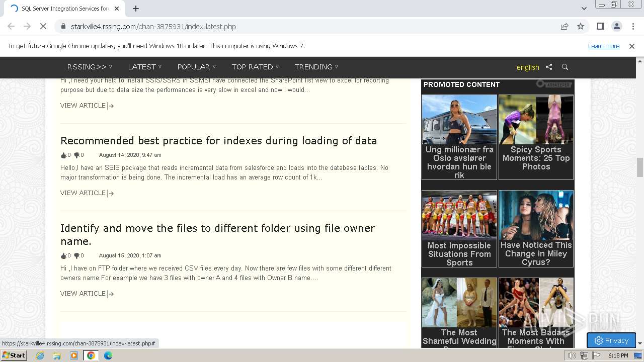This screenshot has height=362, width=644.
Task: View article under the file owner name post
Action: tap(87, 294)
